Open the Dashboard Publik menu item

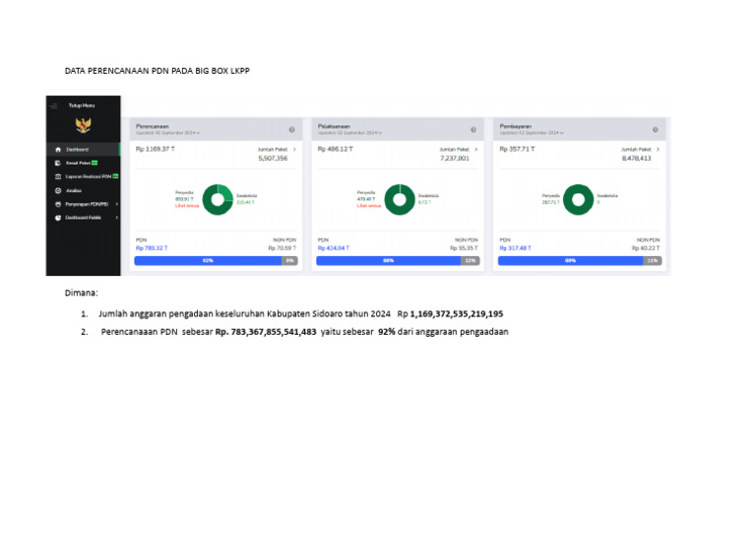pos(84,218)
